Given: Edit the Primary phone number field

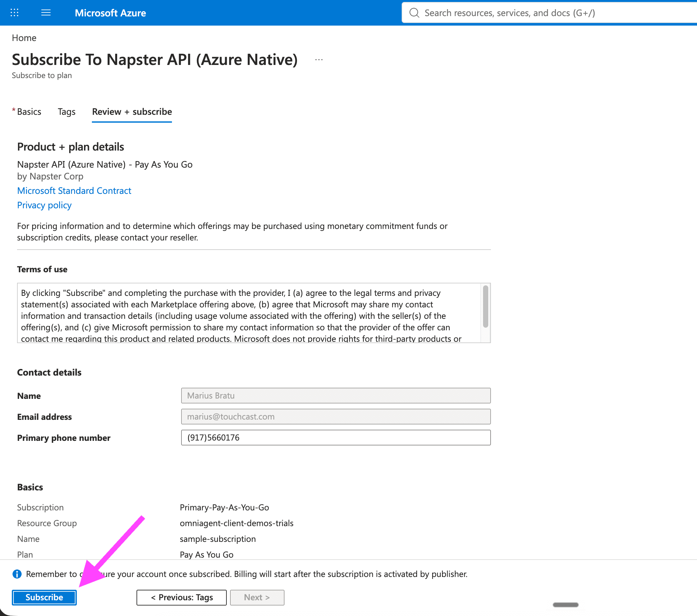Looking at the screenshot, I should [336, 438].
